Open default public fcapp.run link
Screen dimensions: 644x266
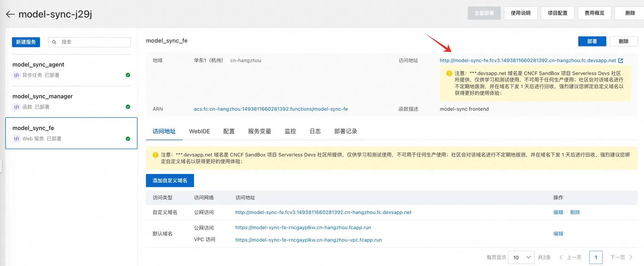point(303,227)
